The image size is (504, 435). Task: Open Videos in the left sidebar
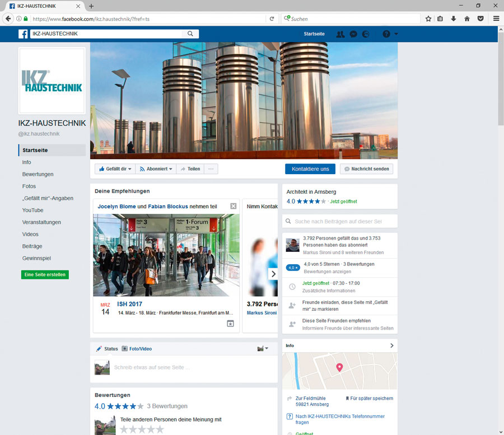(x=30, y=234)
